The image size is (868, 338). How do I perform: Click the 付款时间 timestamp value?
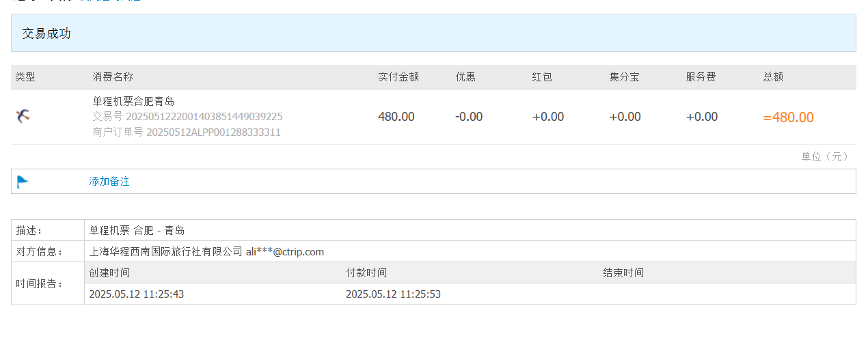tap(393, 294)
